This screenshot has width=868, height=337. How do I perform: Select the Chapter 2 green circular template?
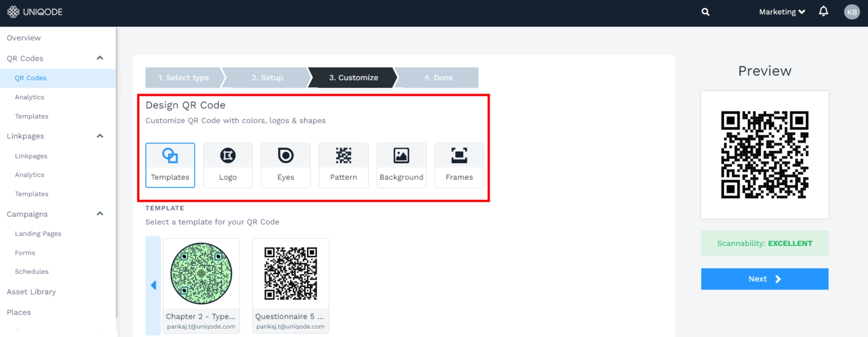coord(201,285)
